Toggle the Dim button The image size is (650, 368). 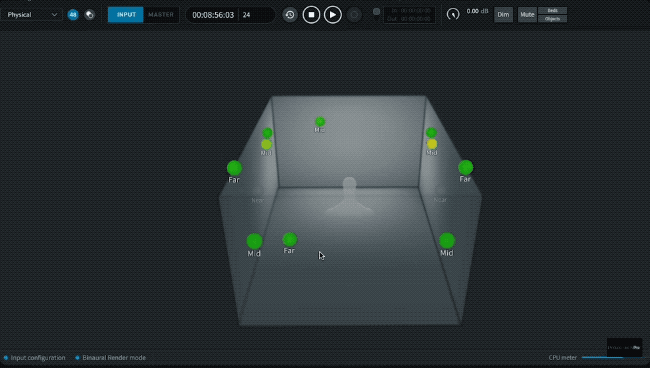(x=503, y=15)
